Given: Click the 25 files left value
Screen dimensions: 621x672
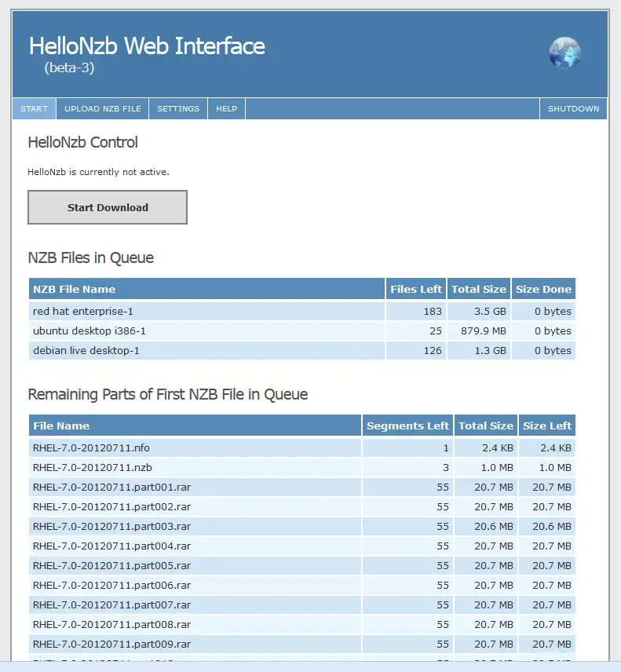Looking at the screenshot, I should tap(436, 331).
